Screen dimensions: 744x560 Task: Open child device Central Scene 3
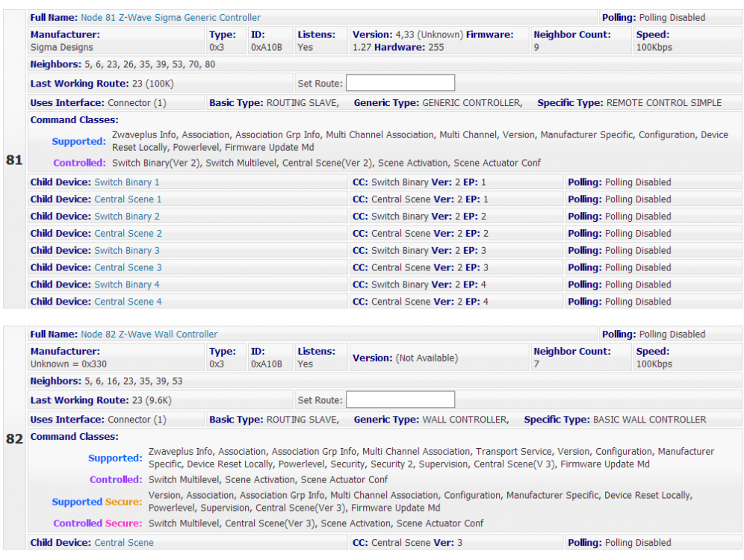tap(128, 267)
